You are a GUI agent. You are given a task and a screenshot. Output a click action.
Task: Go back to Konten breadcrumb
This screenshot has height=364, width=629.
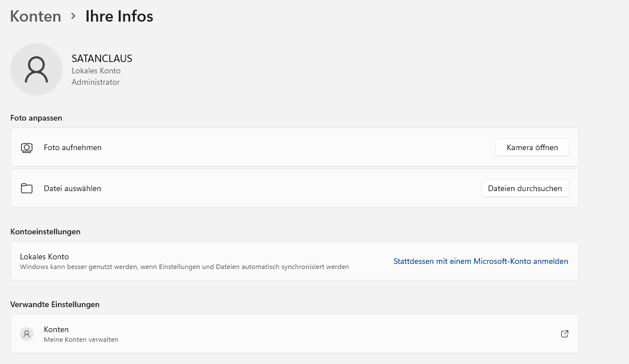coord(36,16)
